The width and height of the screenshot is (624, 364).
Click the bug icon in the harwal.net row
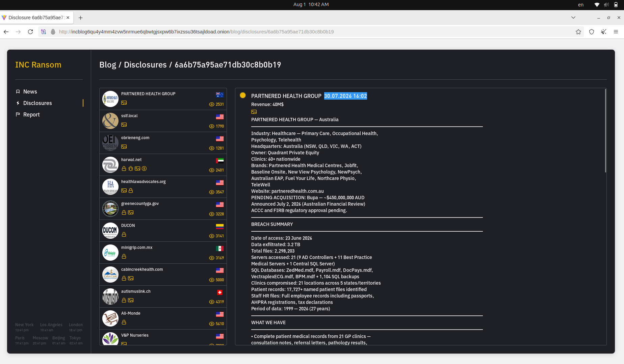click(x=131, y=168)
